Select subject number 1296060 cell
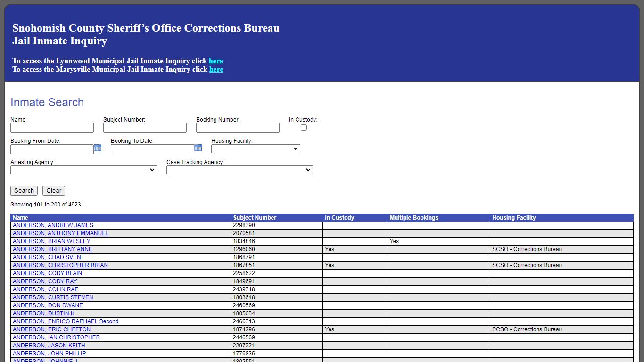 [x=277, y=249]
